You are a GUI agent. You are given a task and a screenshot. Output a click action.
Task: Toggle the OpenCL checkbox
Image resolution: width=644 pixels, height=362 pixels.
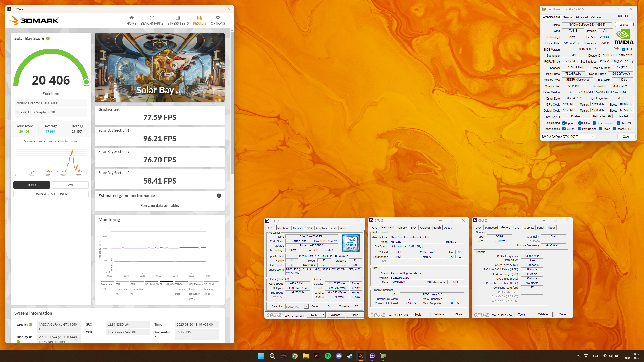tap(564, 123)
